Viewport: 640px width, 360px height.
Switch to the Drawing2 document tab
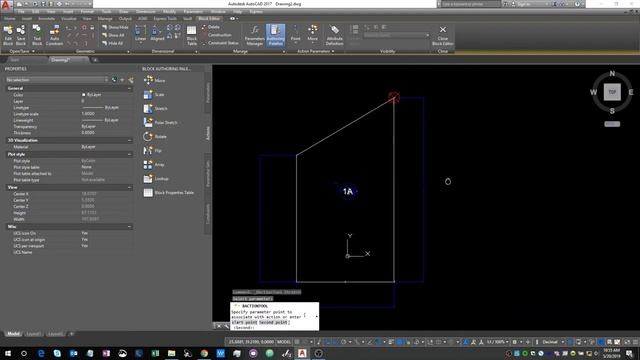[x=61, y=60]
